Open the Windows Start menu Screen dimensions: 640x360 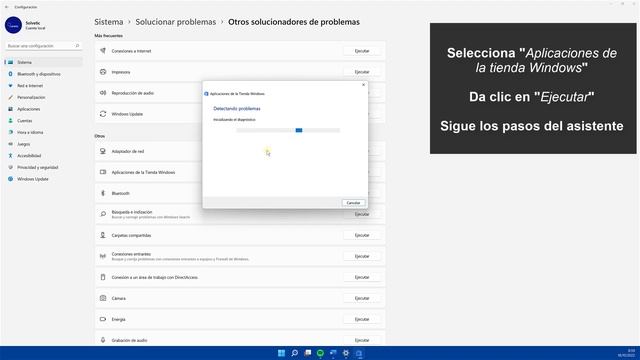tap(281, 353)
